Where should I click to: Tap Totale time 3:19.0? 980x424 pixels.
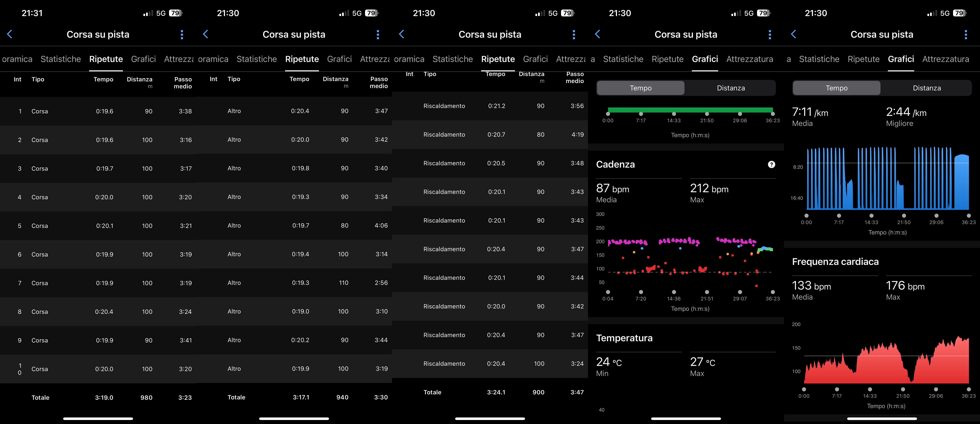[104, 398]
